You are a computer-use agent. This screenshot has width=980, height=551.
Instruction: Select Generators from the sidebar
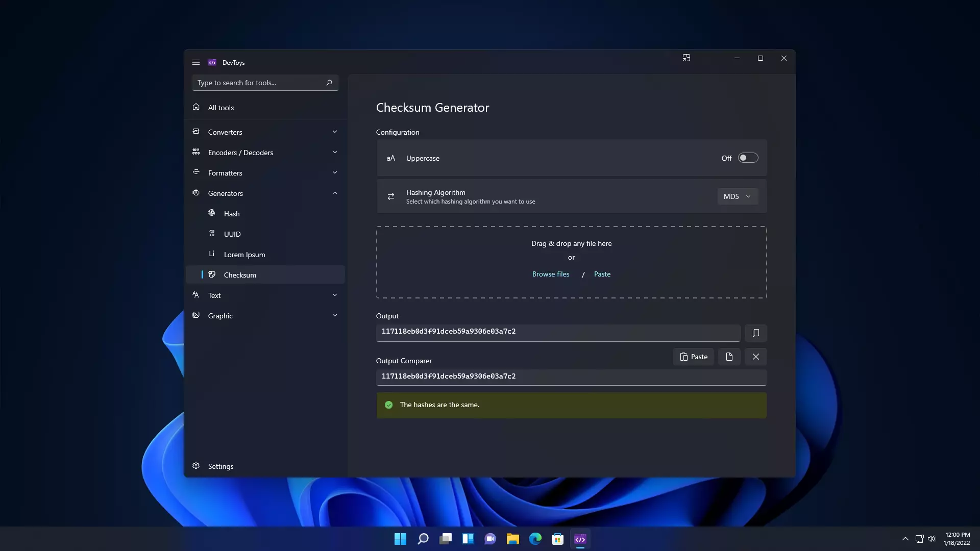pos(226,193)
